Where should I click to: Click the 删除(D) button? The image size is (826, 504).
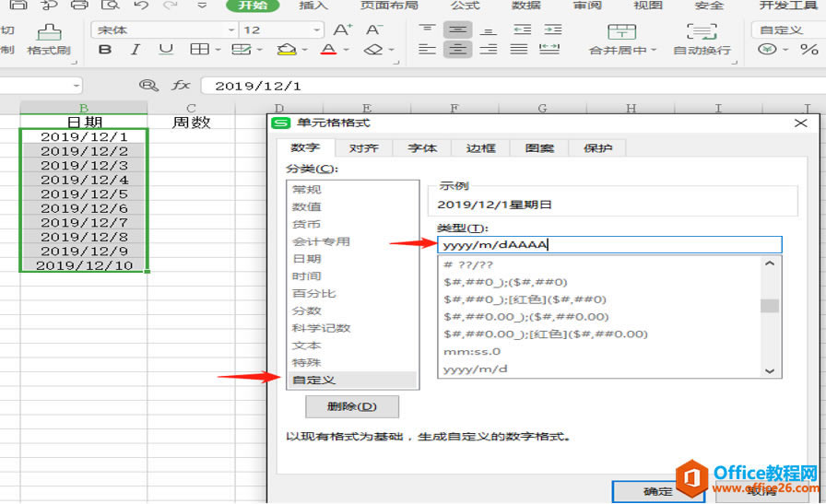[352, 406]
